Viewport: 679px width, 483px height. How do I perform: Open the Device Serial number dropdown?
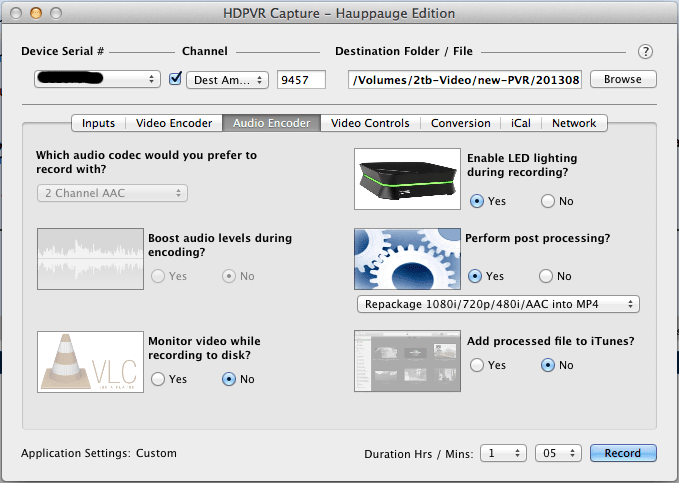pyautogui.click(x=97, y=79)
